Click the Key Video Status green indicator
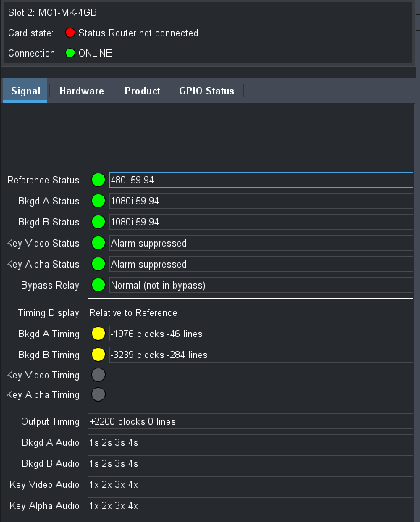This screenshot has width=420, height=522. tap(98, 243)
